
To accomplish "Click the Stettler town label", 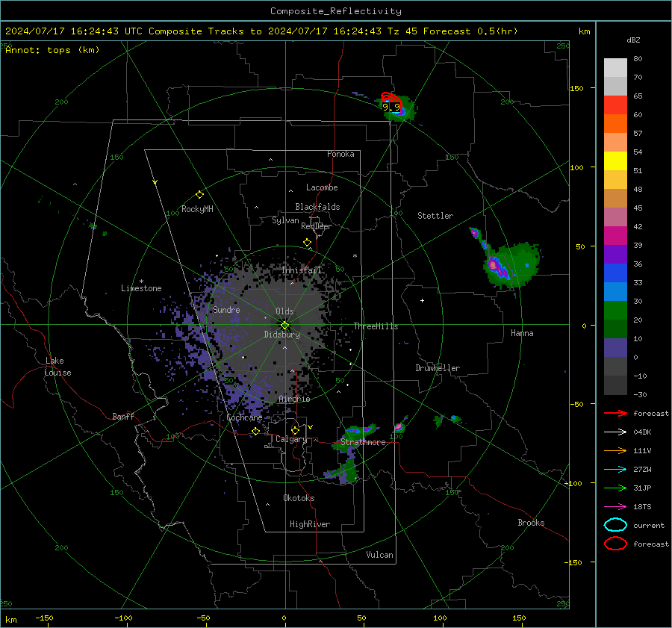I will (435, 216).
